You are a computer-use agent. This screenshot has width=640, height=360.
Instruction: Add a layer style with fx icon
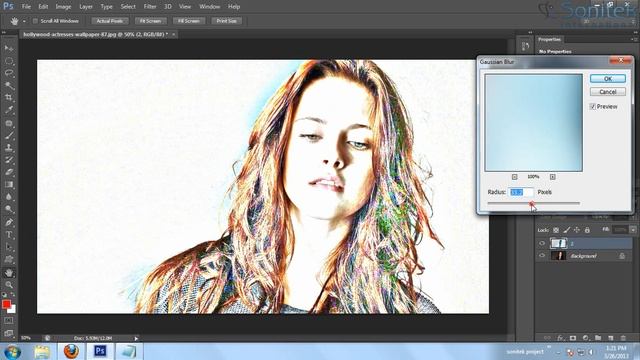[x=560, y=338]
